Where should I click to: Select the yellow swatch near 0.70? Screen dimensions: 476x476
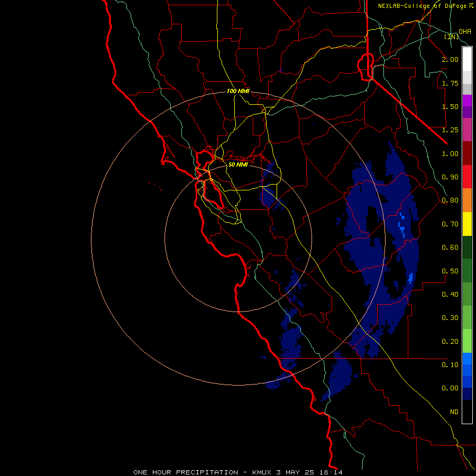click(467, 224)
